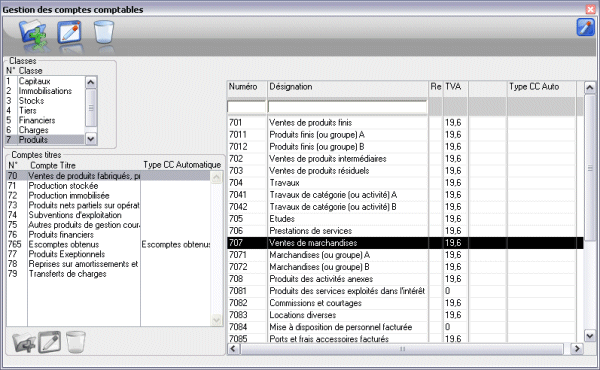
Task: Click up arrow of Classes list scrollbar
Action: coord(91,82)
